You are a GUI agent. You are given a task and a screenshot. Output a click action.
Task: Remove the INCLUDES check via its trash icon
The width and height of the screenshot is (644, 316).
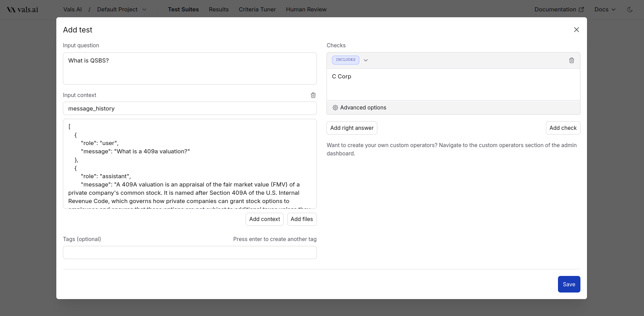coord(572,60)
